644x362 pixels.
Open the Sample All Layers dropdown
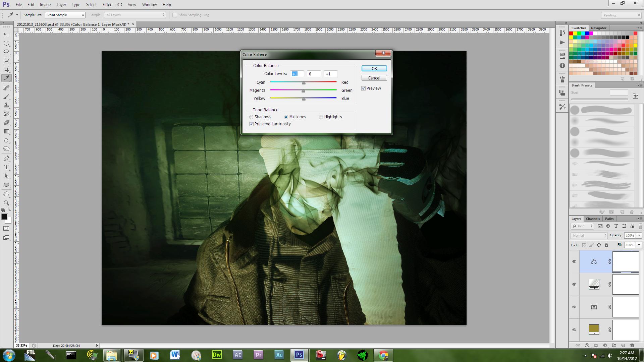[x=135, y=15]
